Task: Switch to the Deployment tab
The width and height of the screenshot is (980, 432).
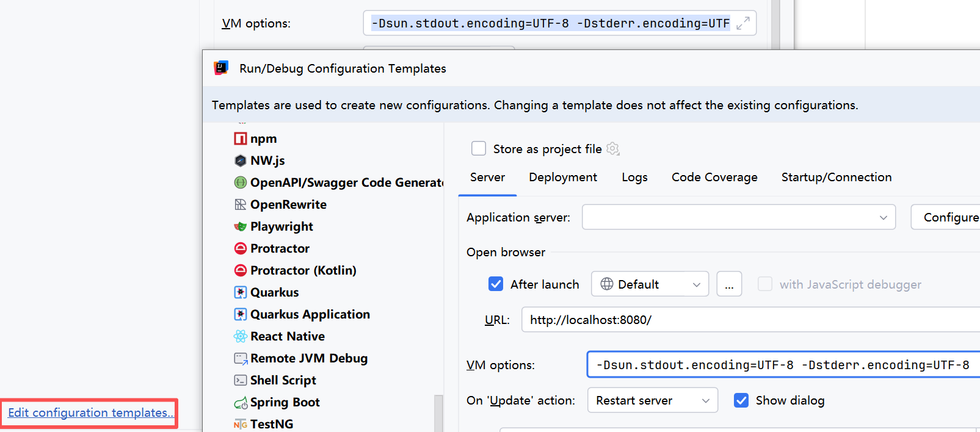Action: [563, 178]
